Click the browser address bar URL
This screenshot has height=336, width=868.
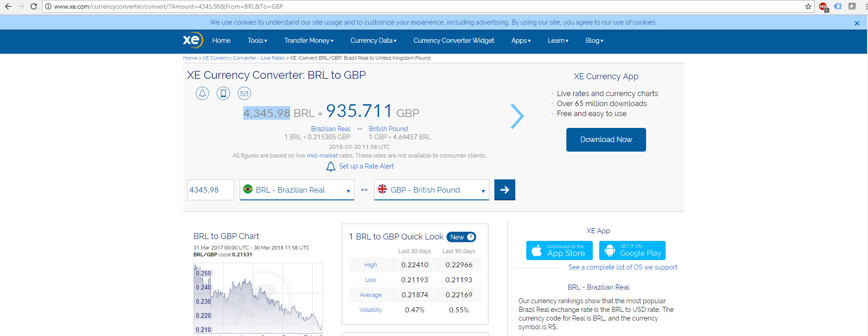(169, 6)
